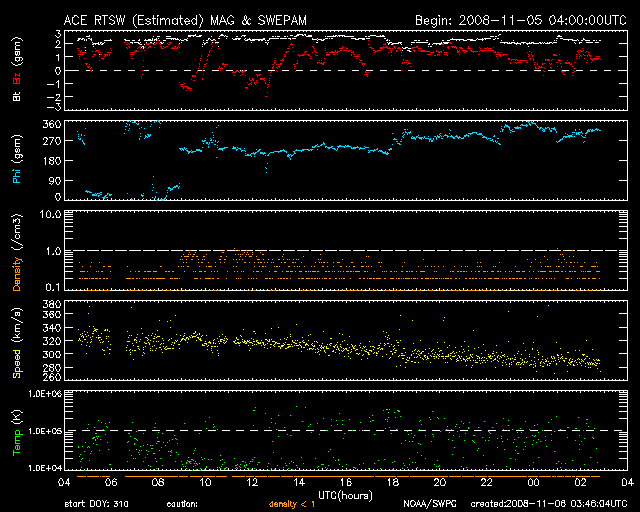This screenshot has height=512, width=640.
Task: Click the ACE RTSW plot title
Action: pyautogui.click(x=184, y=20)
